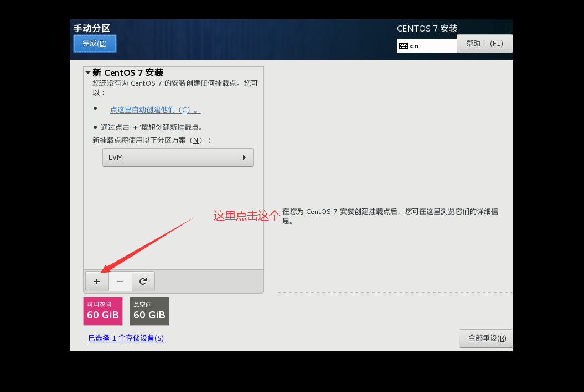
Task: Click the text 通过点击"+"按钮创建新挂载点
Action: tap(152, 128)
